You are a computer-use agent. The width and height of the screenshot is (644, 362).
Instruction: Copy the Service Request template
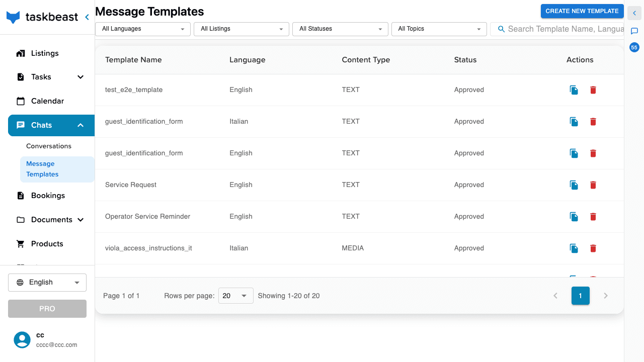point(574,185)
